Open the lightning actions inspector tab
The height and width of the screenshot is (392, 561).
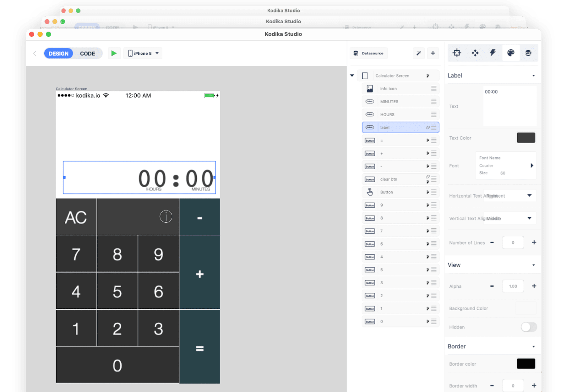click(x=493, y=53)
